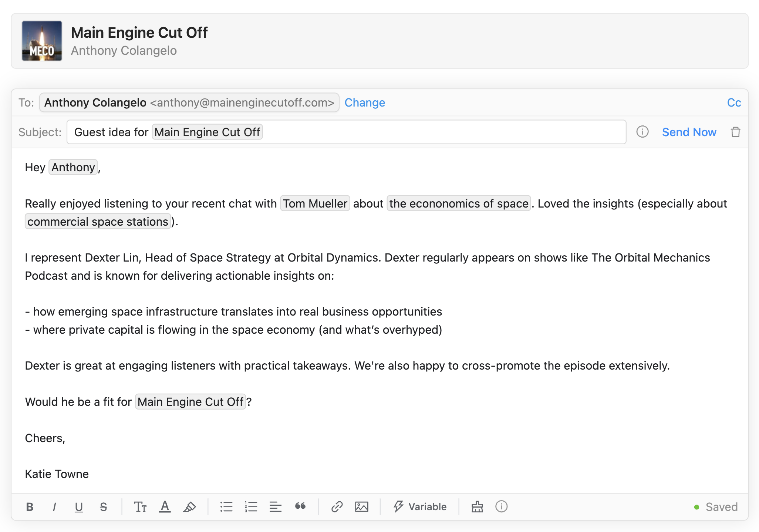Insert a bulleted list
The width and height of the screenshot is (759, 532).
226,506
